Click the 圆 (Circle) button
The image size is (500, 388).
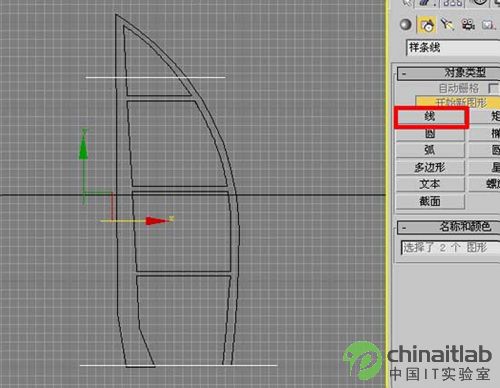coord(430,134)
